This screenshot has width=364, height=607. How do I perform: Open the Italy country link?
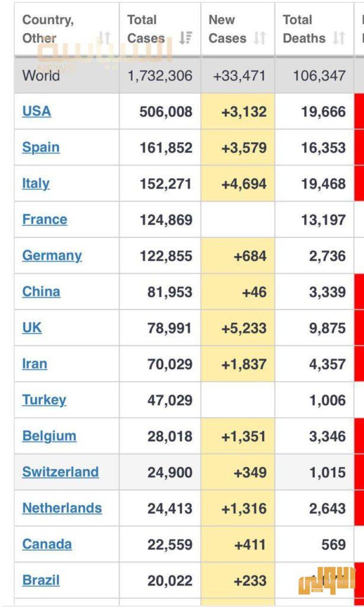click(x=36, y=184)
